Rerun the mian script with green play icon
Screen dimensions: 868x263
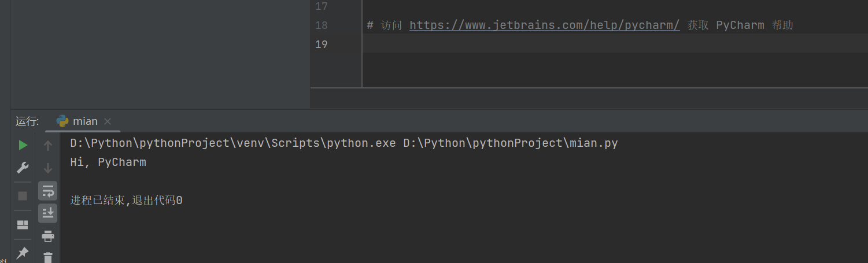pyautogui.click(x=23, y=145)
